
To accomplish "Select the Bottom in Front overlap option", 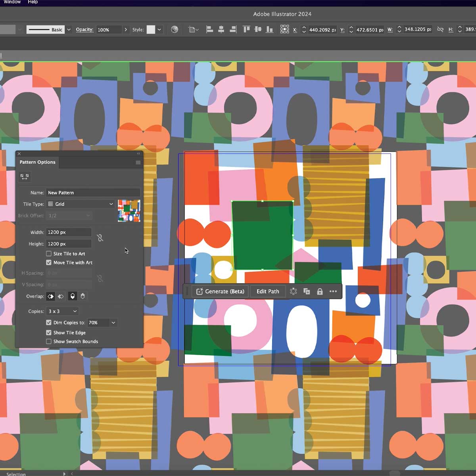I will pos(83,296).
